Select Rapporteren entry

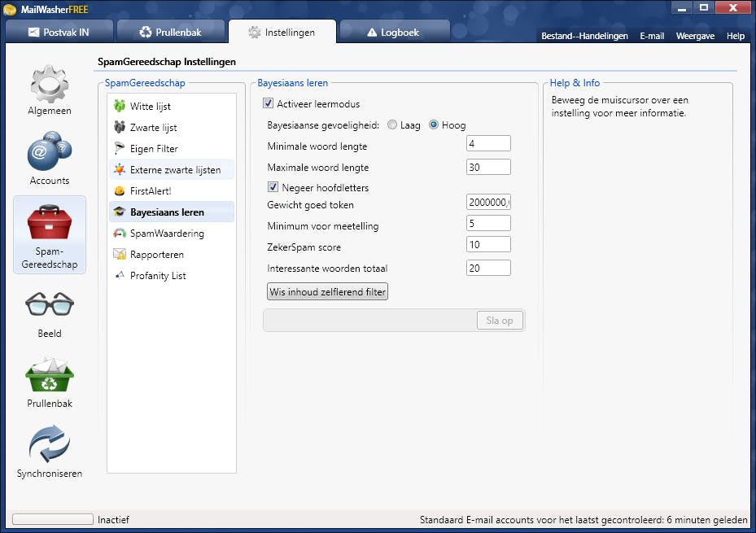coord(172,255)
